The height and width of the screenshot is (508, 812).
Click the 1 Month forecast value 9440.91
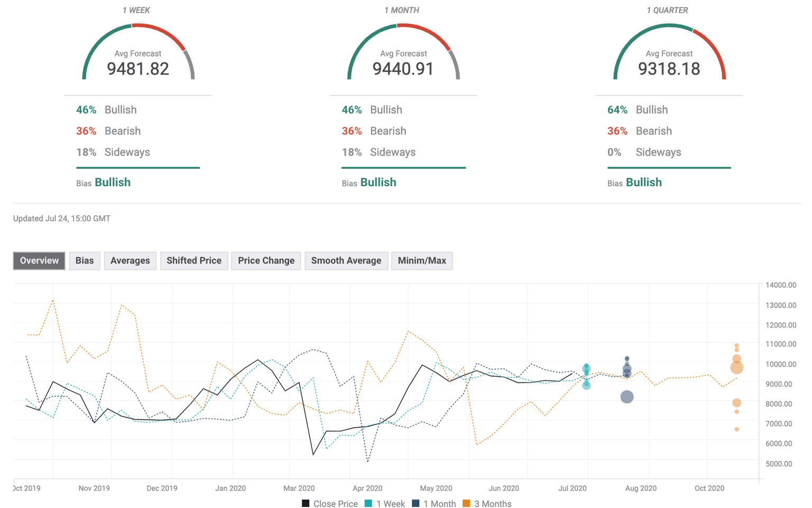point(403,69)
